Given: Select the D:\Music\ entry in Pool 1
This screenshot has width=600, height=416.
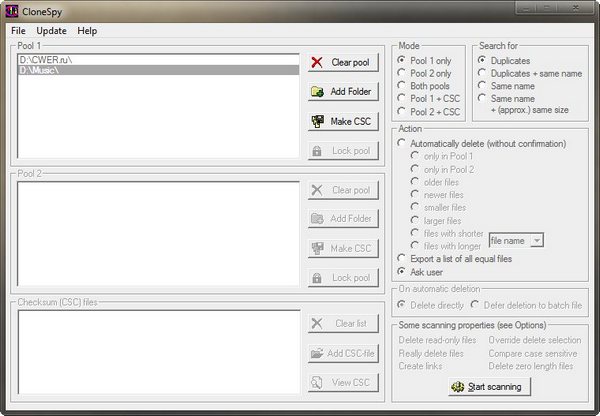Looking at the screenshot, I should (158, 70).
